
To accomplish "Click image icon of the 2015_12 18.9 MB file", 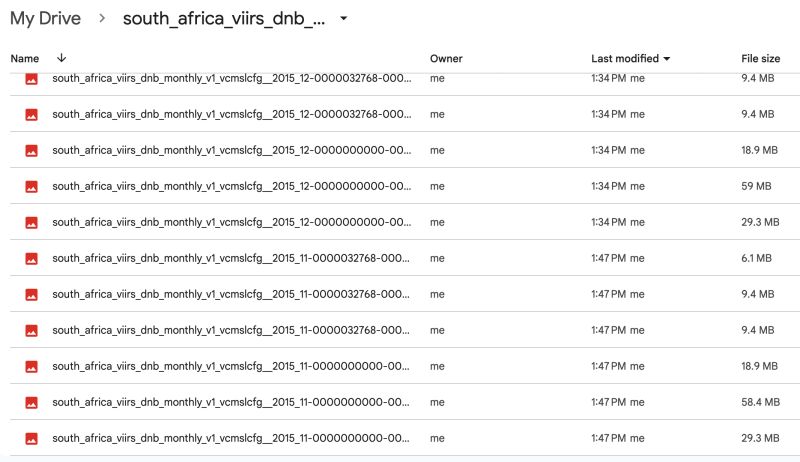I will [x=32, y=150].
